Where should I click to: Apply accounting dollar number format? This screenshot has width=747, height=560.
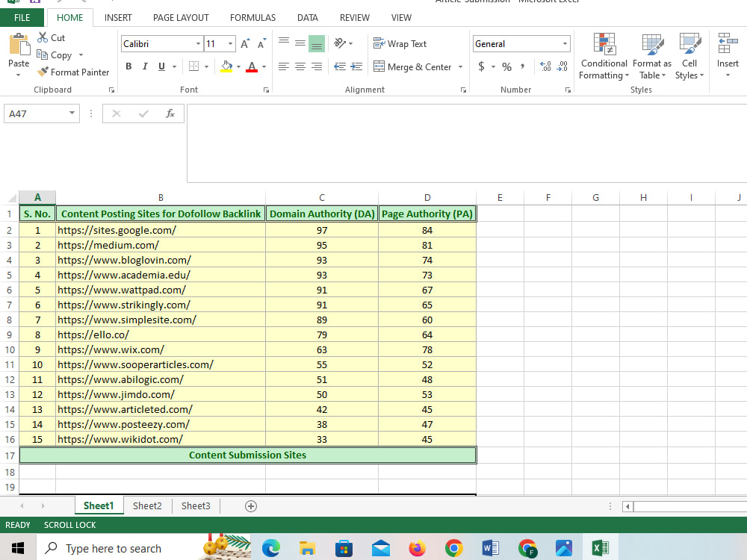coord(481,66)
